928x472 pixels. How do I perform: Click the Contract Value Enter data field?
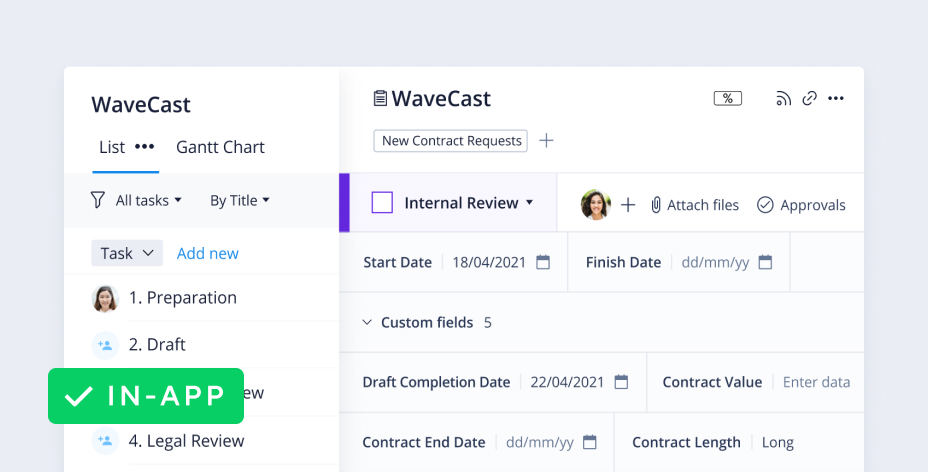tap(816, 382)
